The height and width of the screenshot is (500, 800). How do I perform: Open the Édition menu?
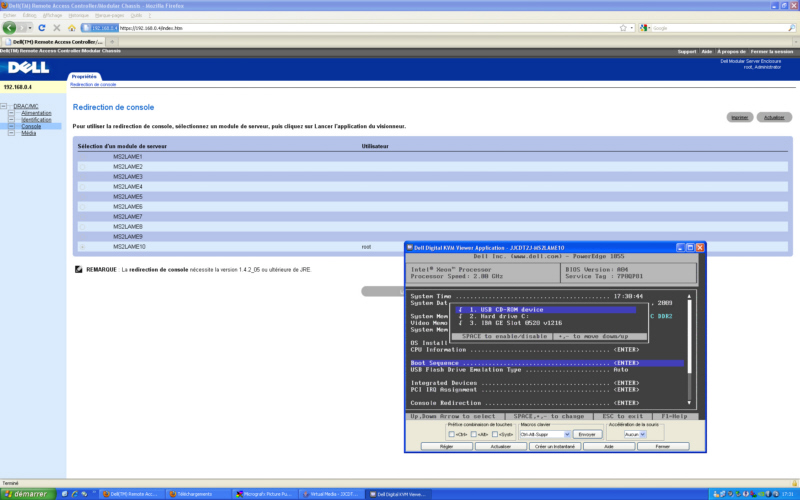30,15
